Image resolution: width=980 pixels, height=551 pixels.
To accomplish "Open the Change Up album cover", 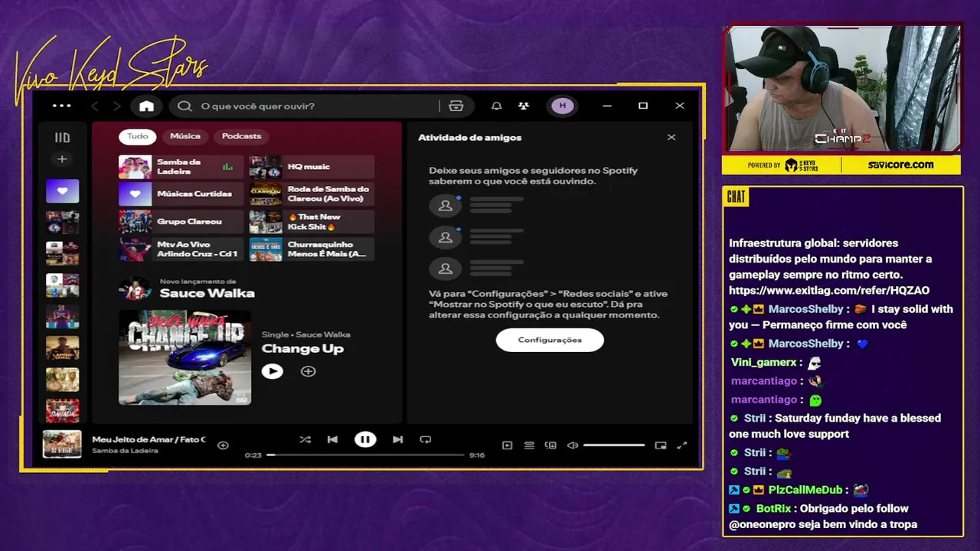I will pyautogui.click(x=185, y=357).
